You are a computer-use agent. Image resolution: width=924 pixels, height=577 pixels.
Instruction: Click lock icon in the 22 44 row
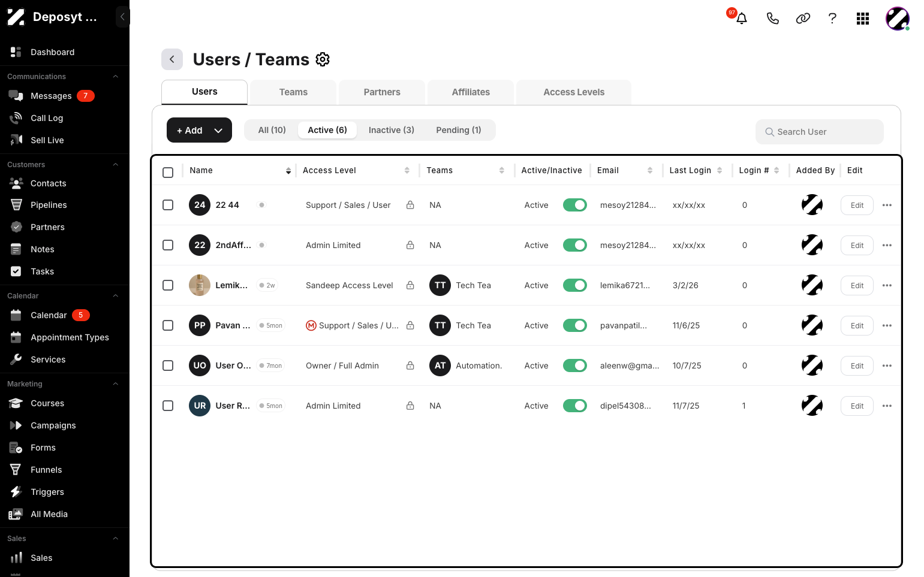tap(410, 205)
